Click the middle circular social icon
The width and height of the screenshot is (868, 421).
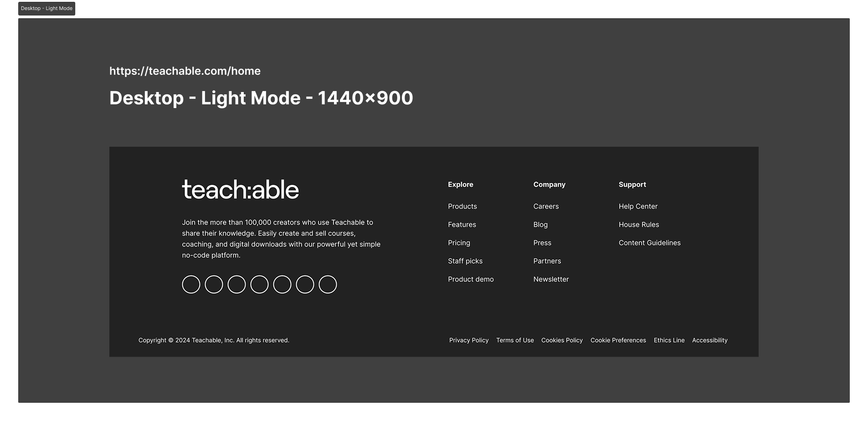[x=259, y=284]
